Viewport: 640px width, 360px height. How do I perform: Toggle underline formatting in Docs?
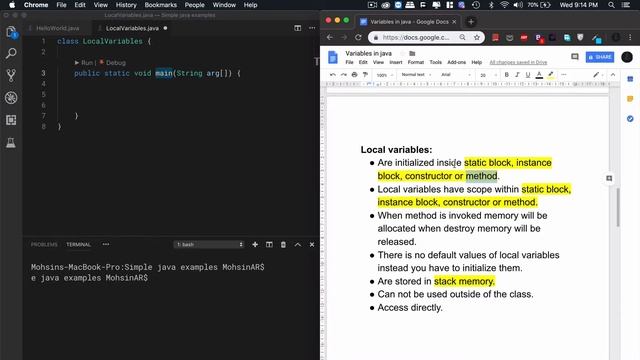(528, 75)
